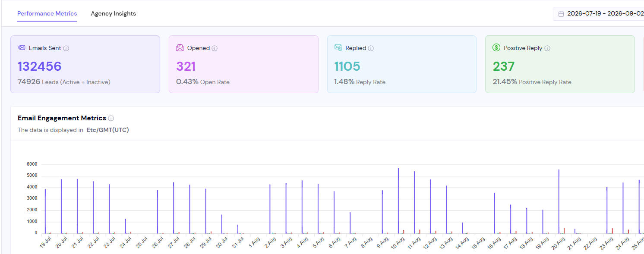Click the 237 positive reply count

coord(504,66)
